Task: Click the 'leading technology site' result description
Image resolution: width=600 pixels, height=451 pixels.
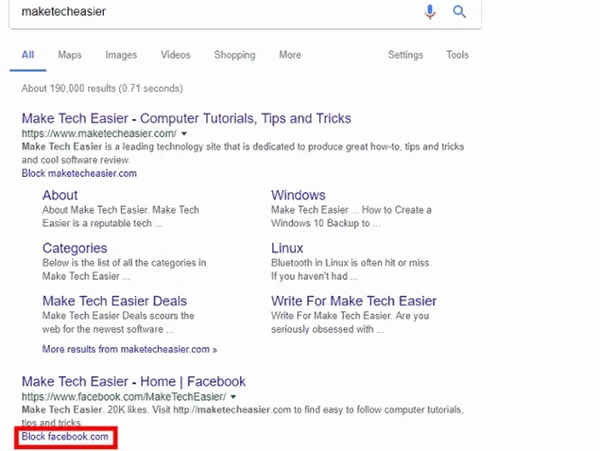Action: pyautogui.click(x=243, y=153)
